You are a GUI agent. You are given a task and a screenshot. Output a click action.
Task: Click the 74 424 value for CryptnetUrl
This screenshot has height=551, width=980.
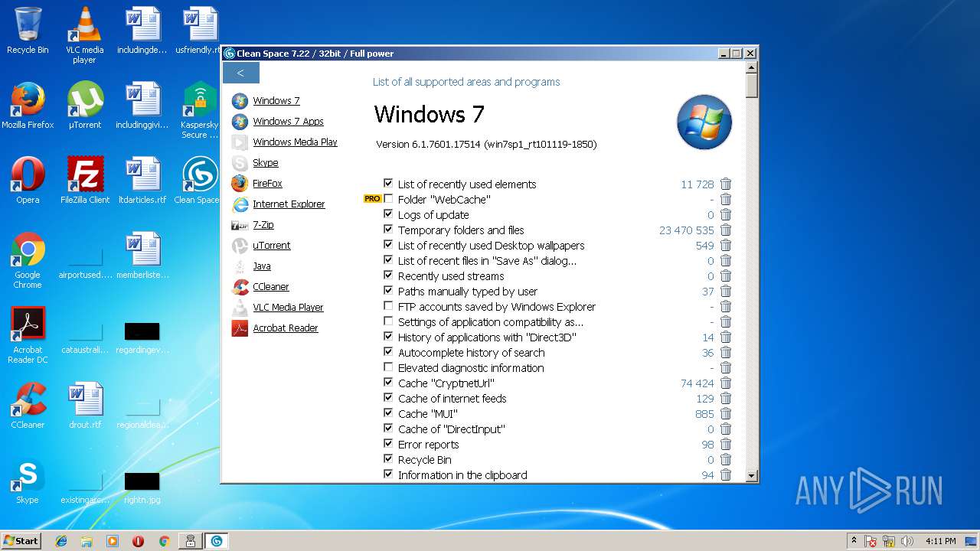click(697, 383)
